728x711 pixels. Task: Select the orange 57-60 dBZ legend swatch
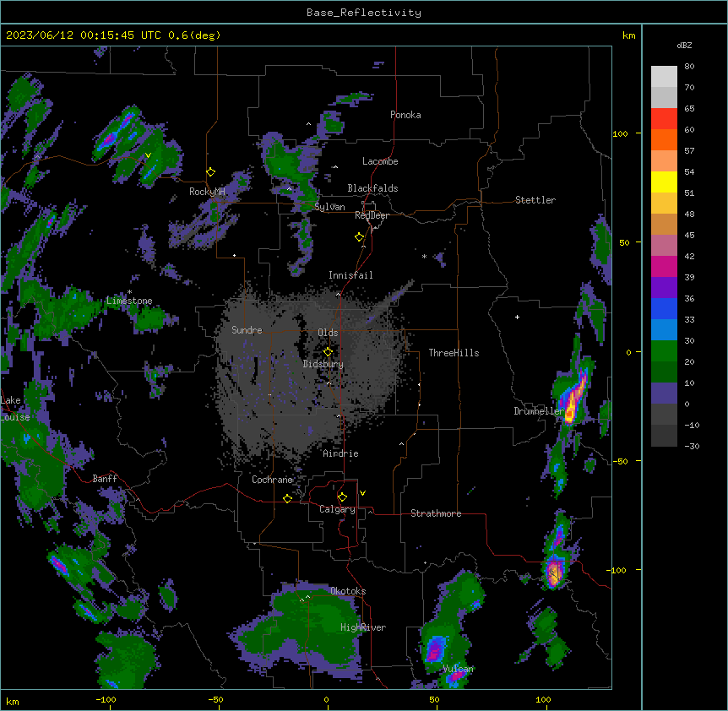tap(664, 139)
